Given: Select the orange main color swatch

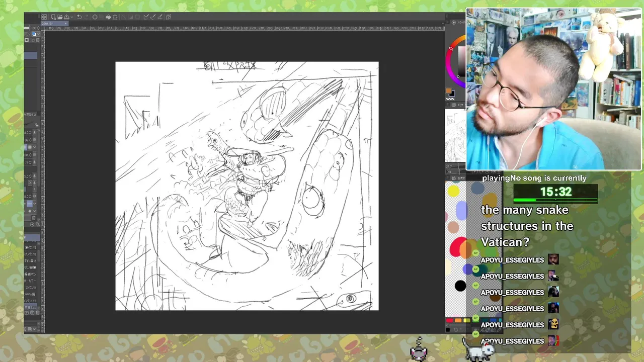Looking at the screenshot, I should click(448, 91).
